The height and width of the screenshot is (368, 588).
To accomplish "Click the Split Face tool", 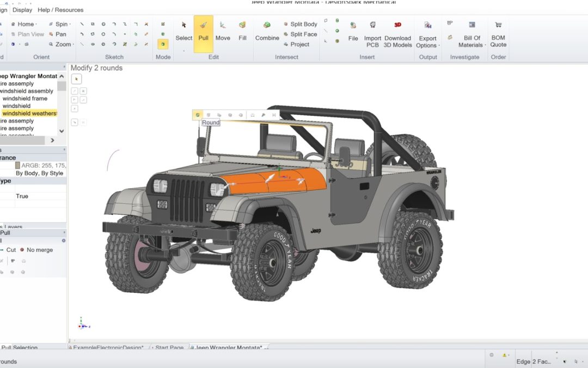I will click(x=301, y=34).
